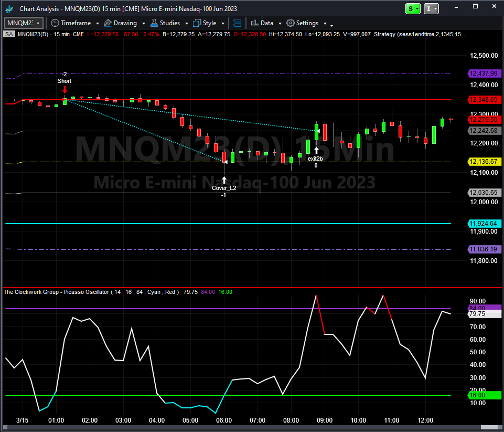Toggle the green S symbol-link button

coord(413,9)
